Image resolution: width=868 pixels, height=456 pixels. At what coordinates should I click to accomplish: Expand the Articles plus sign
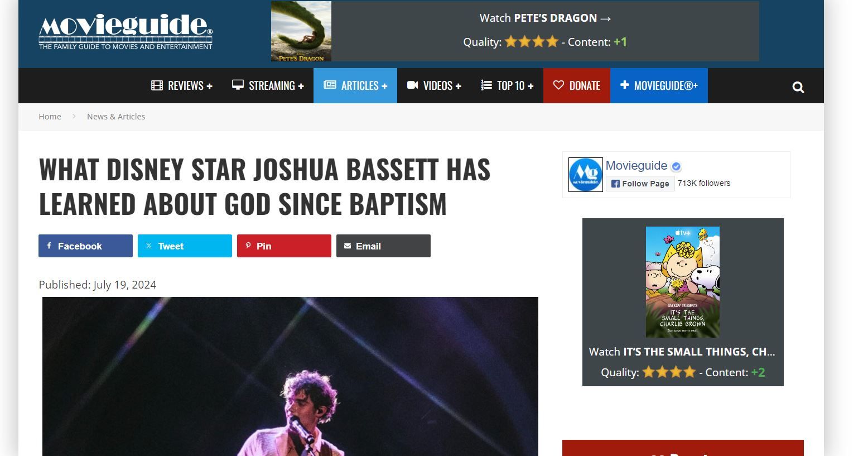tap(384, 86)
